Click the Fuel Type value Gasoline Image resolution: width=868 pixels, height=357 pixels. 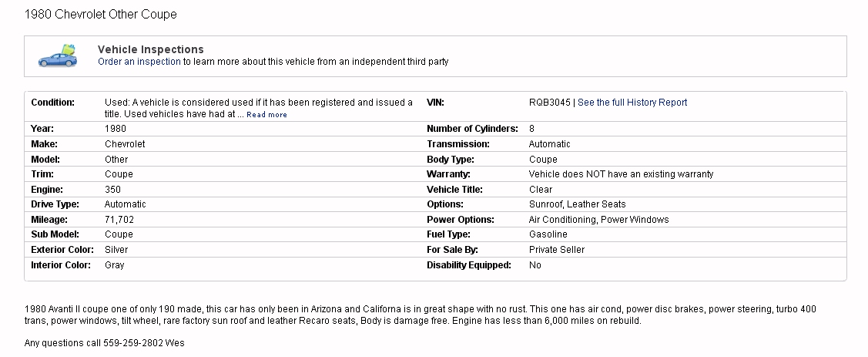click(548, 234)
